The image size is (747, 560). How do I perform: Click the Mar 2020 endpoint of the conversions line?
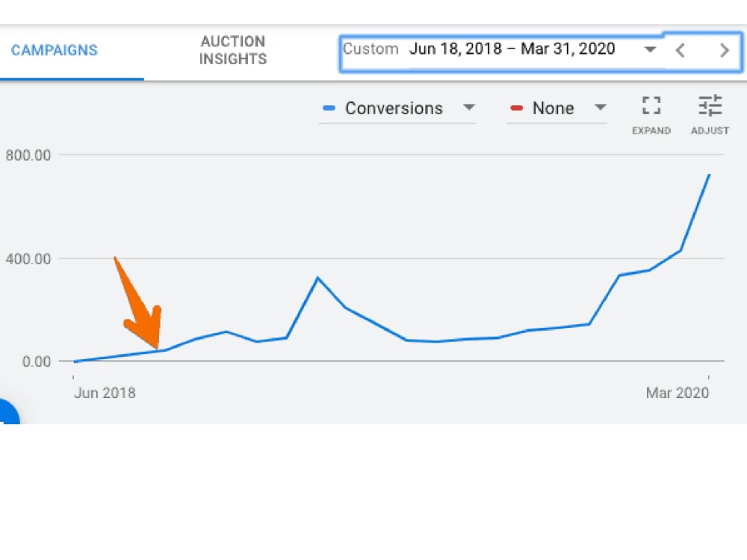710,175
